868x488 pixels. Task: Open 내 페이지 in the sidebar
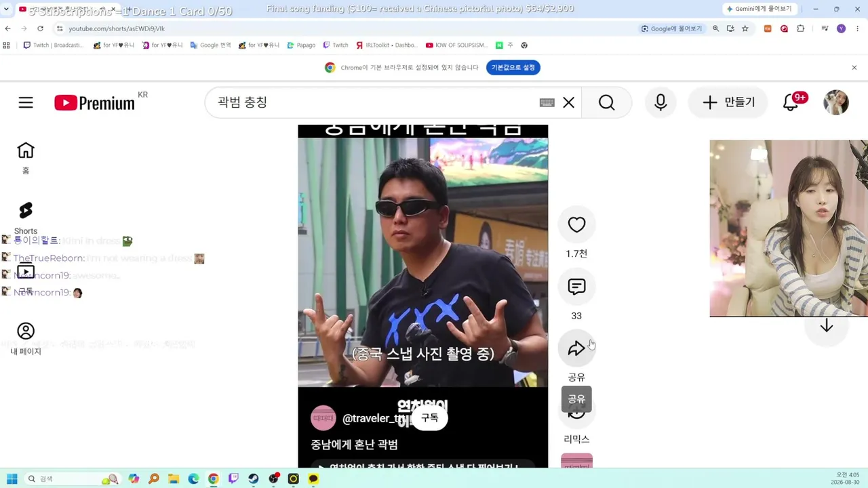point(26,339)
